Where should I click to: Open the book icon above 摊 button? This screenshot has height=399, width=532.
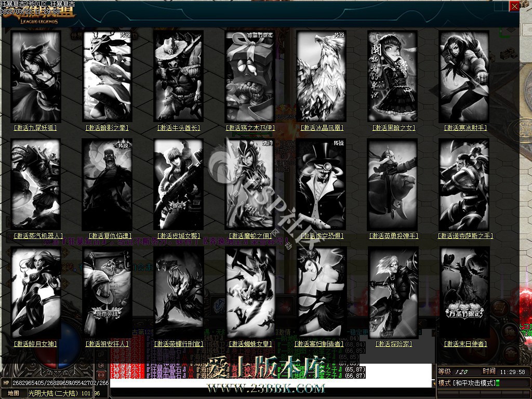501,308
